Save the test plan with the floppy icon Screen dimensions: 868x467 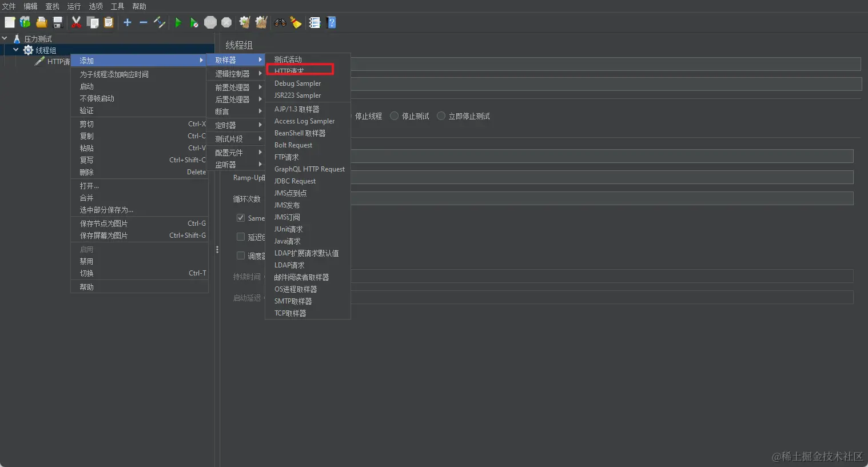[57, 22]
